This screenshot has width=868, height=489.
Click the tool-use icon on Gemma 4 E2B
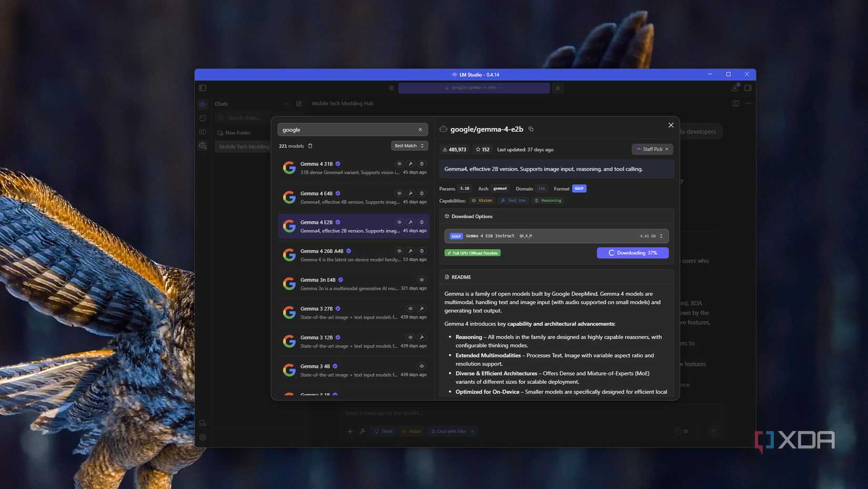[410, 222]
